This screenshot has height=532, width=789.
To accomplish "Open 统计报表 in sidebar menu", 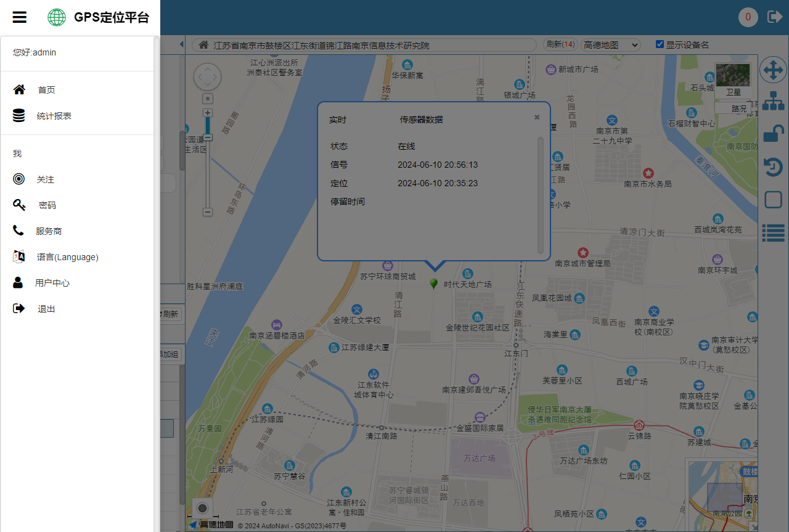I will pos(54,116).
